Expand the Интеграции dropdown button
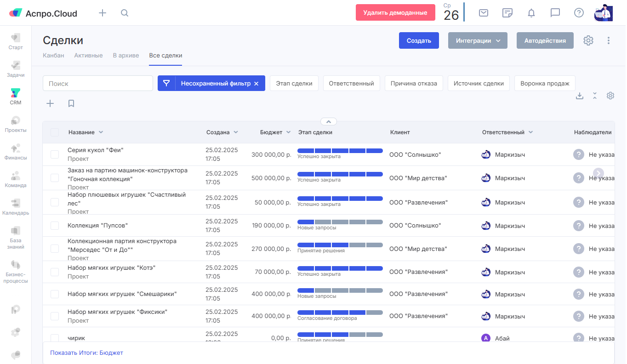 click(478, 40)
